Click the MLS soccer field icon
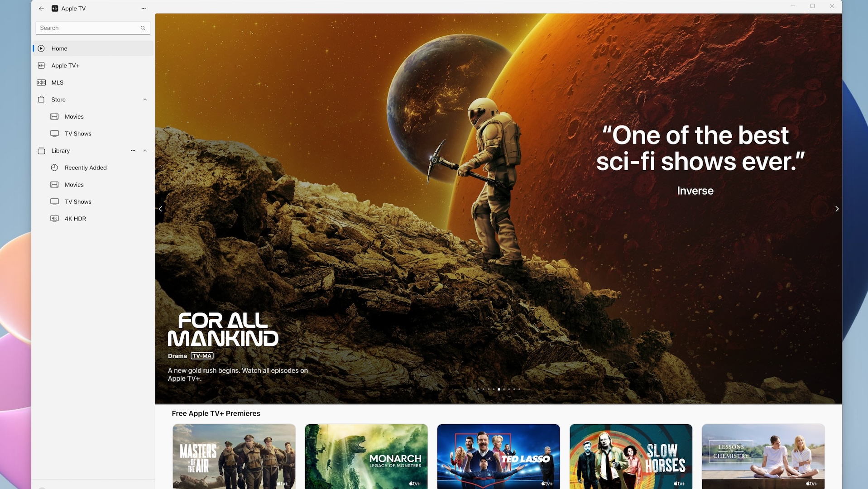This screenshot has width=868, height=489. (x=41, y=82)
